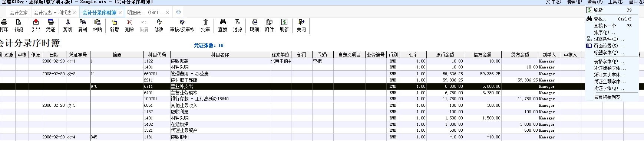Select the 会计分录序时簿 tab
Screen dimensions: 644x141
click(x=99, y=13)
